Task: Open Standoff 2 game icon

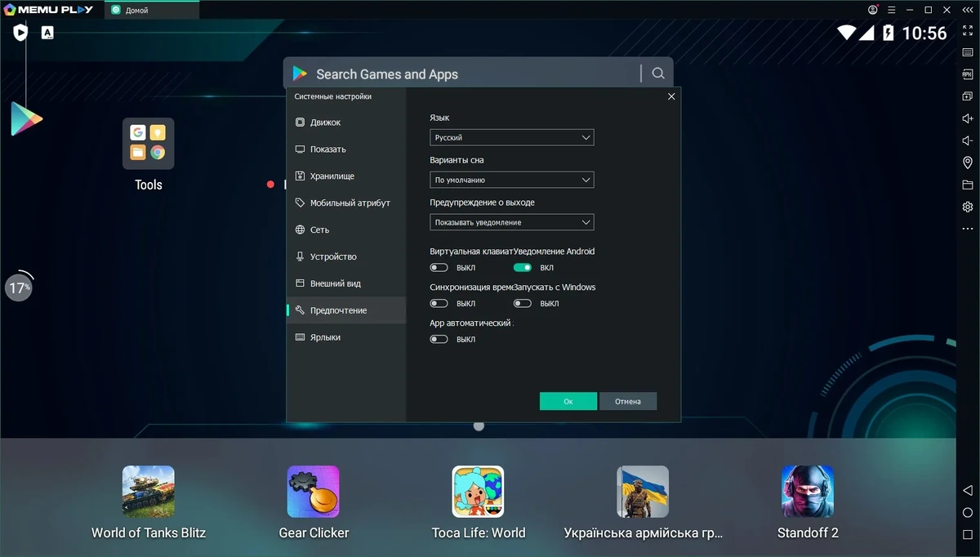Action: (x=807, y=492)
